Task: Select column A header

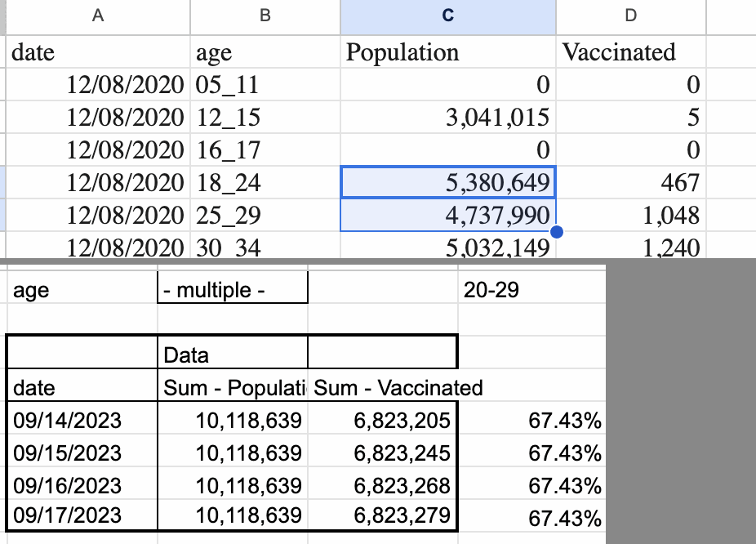Action: point(98,16)
